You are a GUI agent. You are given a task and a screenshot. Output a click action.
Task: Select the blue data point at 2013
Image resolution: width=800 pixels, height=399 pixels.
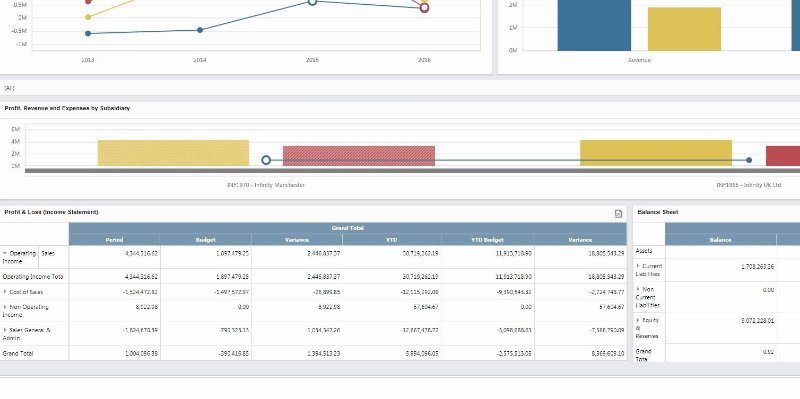click(x=88, y=34)
